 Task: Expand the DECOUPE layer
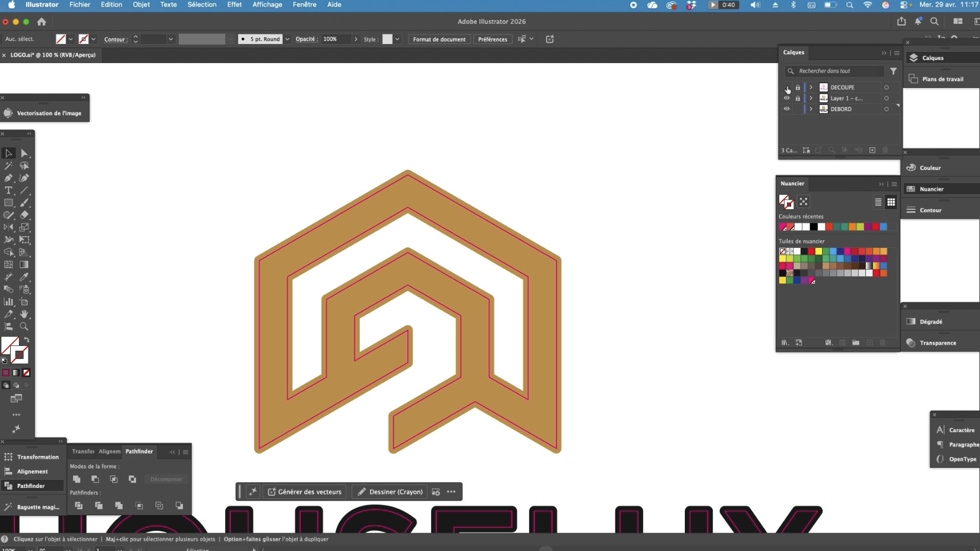(x=811, y=87)
